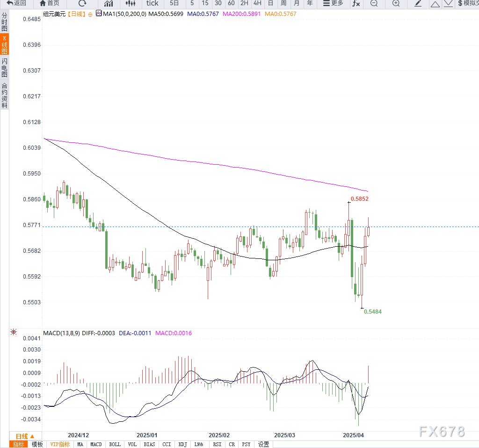Click the MACD(13,8,9) indicator label

[62, 333]
